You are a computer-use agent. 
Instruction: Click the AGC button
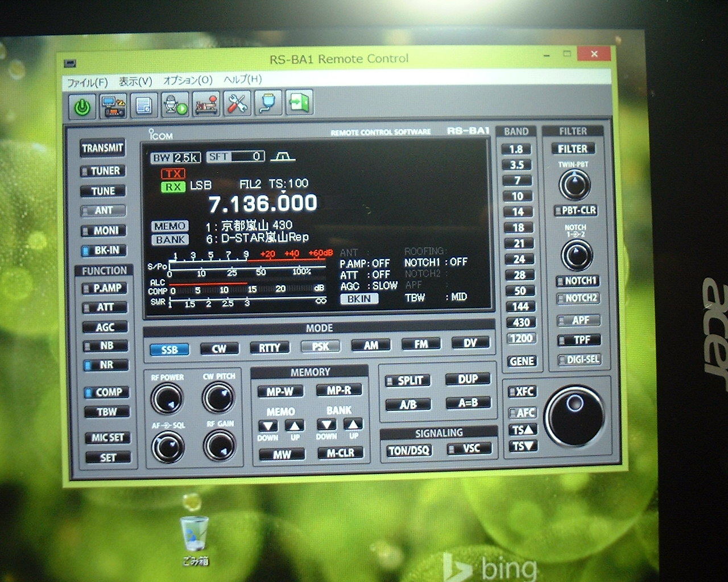pos(105,327)
